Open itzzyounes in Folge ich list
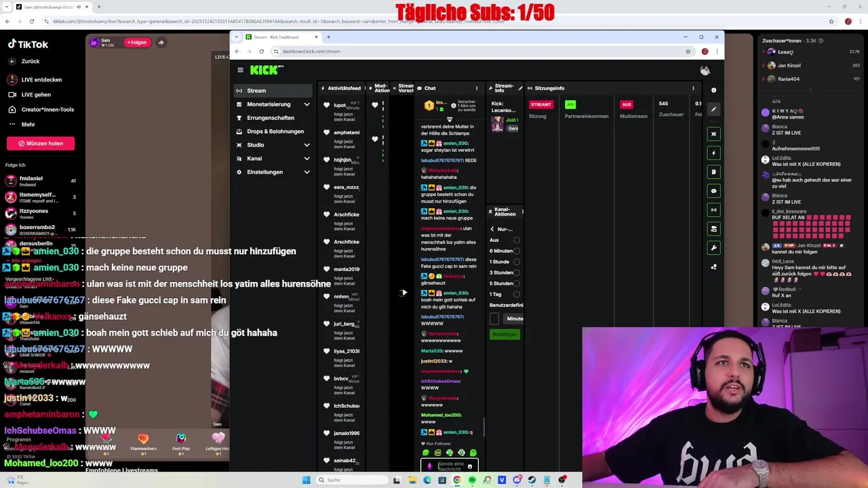This screenshot has height=488, width=868. (x=41, y=213)
